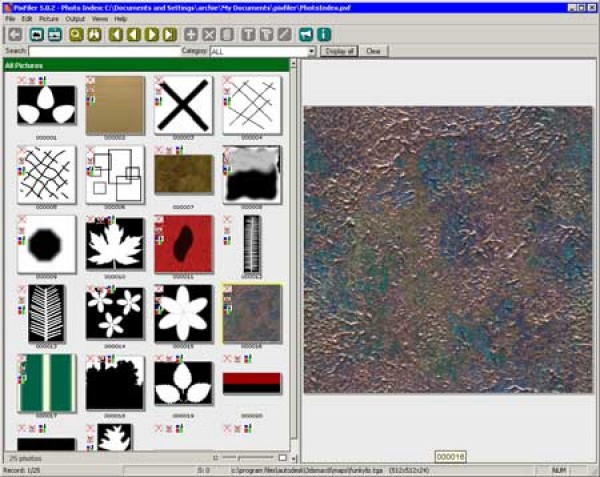Click the grey blank page toolbar icon
The image size is (600, 477).
click(227, 35)
